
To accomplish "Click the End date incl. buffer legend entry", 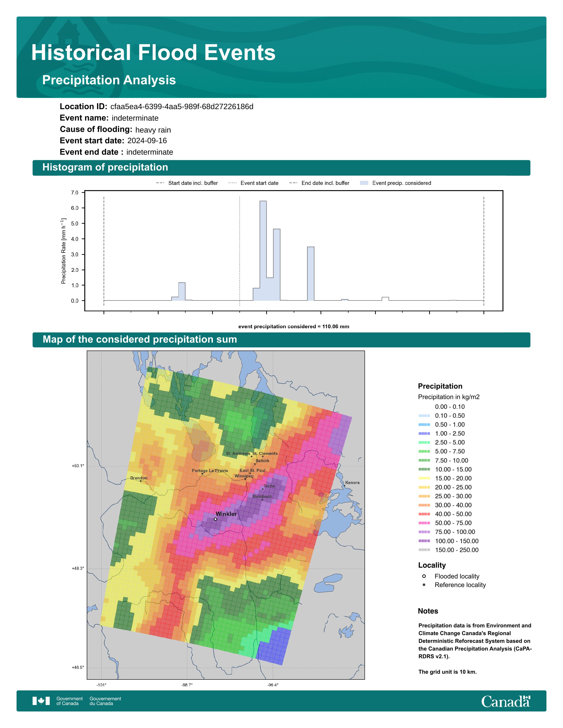I will pyautogui.click(x=319, y=183).
